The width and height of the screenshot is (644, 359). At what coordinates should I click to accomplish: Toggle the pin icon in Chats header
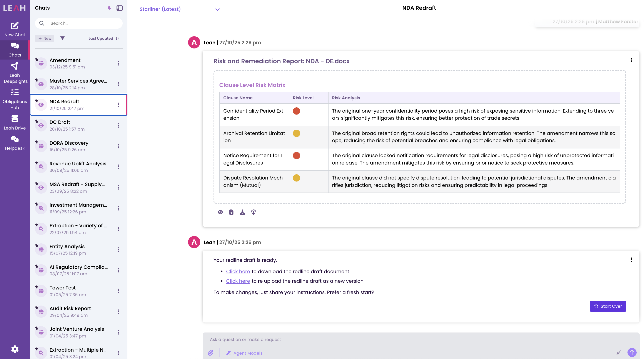coord(109,8)
